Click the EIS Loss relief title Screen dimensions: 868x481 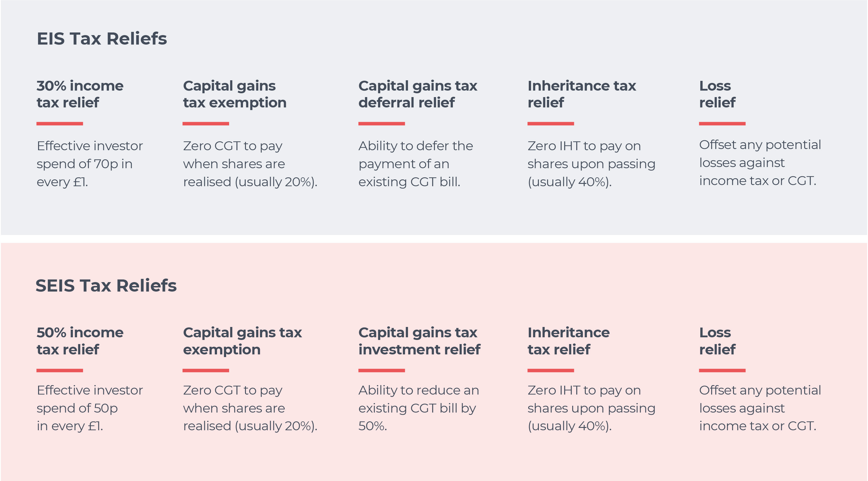[717, 94]
